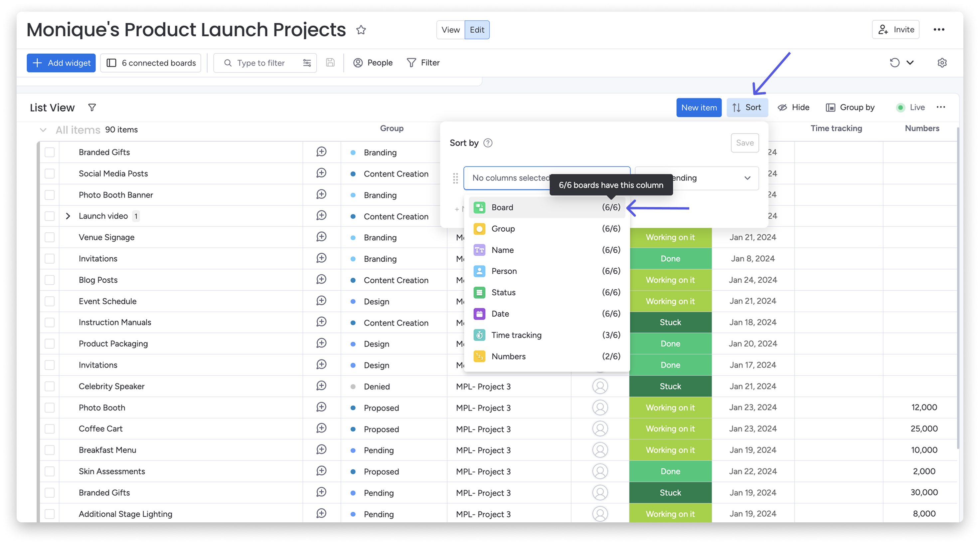Choose Time tracking as sort column
The width and height of the screenshot is (980, 544).
pos(547,335)
